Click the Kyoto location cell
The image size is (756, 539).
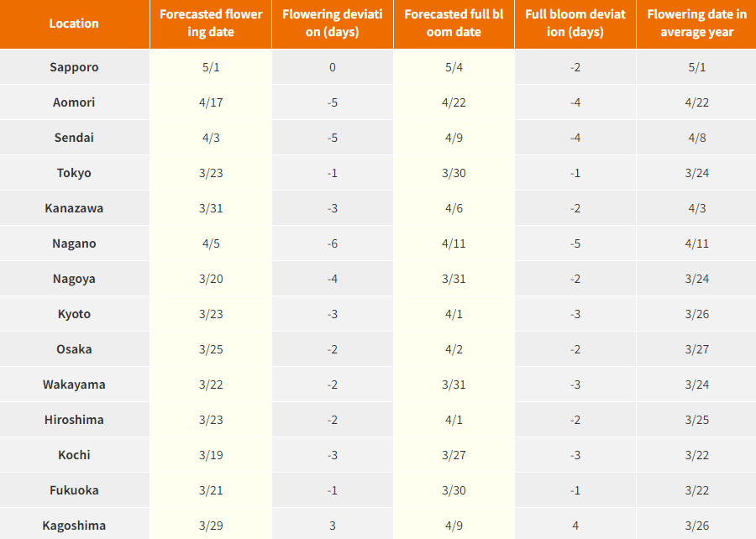74,314
